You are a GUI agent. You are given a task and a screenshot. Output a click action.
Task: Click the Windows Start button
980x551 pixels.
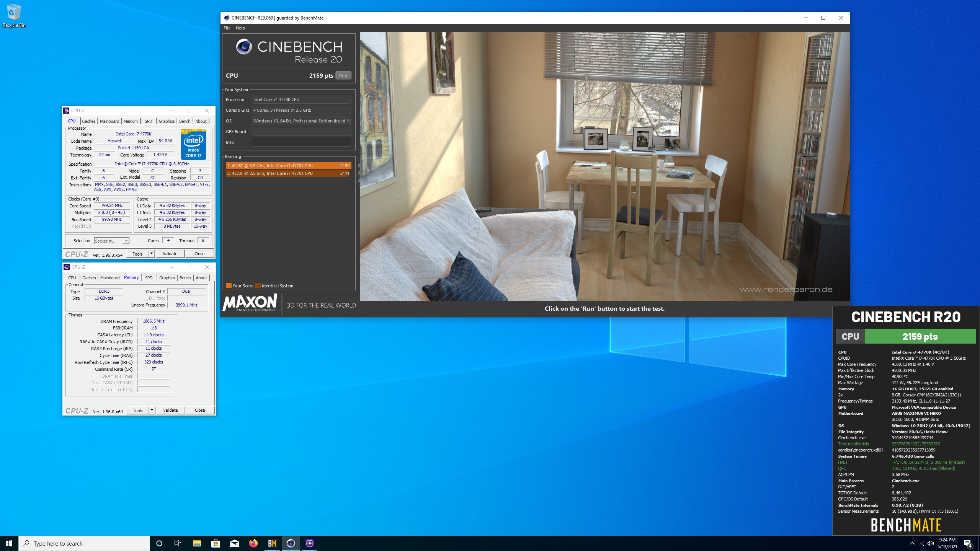[9, 543]
